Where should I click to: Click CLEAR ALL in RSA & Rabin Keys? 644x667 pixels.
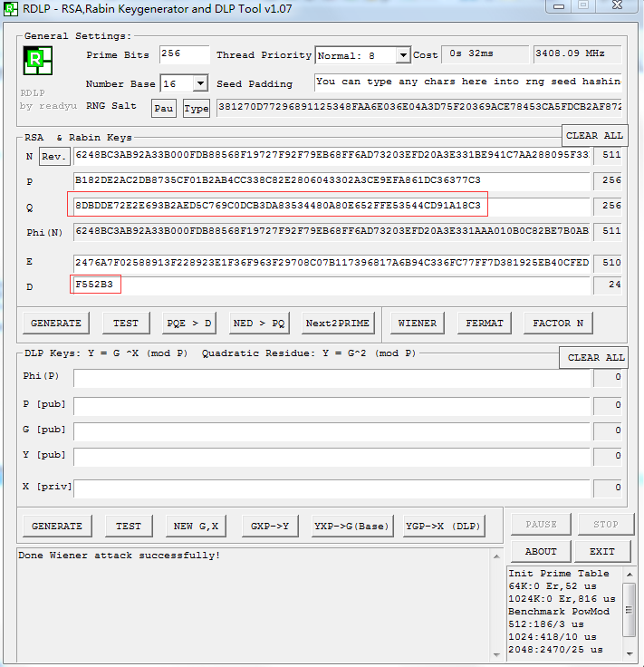click(x=594, y=136)
